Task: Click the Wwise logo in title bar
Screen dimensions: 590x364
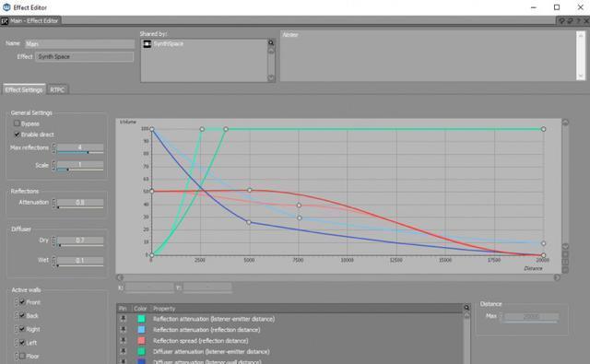Action: pos(6,7)
